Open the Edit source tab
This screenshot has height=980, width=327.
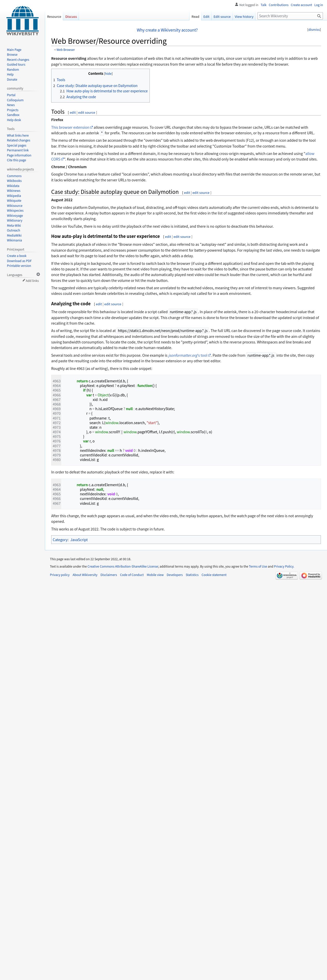pyautogui.click(x=222, y=17)
